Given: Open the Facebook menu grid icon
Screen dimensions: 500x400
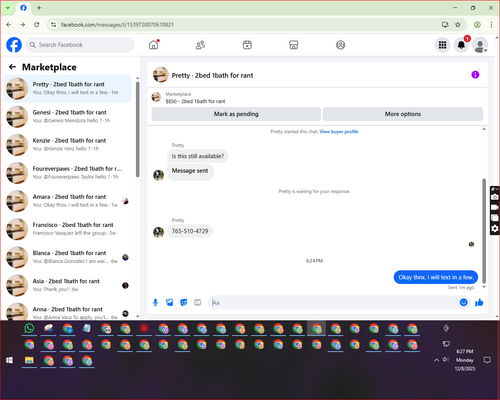Looking at the screenshot, I should click(442, 45).
